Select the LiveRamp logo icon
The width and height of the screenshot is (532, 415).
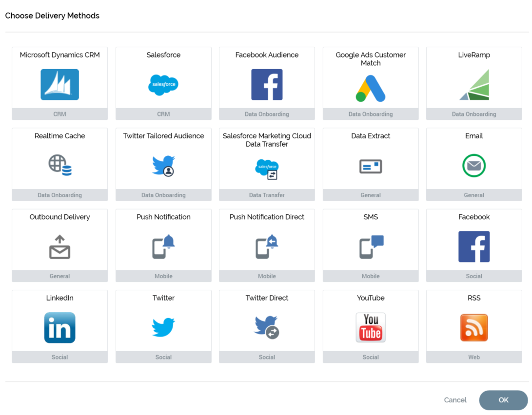474,85
